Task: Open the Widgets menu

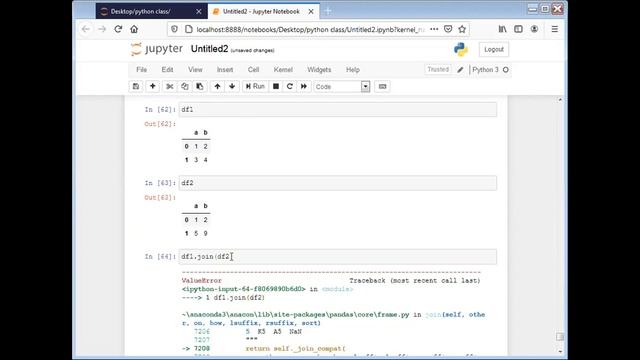Action: point(319,70)
